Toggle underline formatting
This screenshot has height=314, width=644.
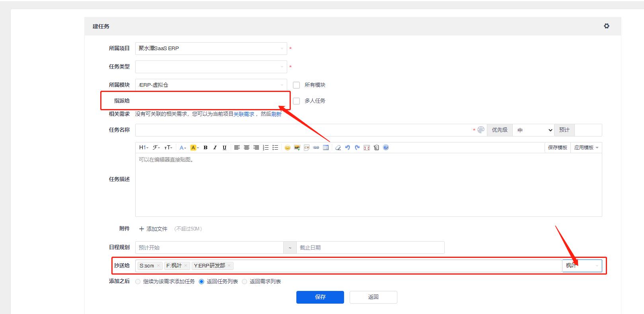[225, 148]
